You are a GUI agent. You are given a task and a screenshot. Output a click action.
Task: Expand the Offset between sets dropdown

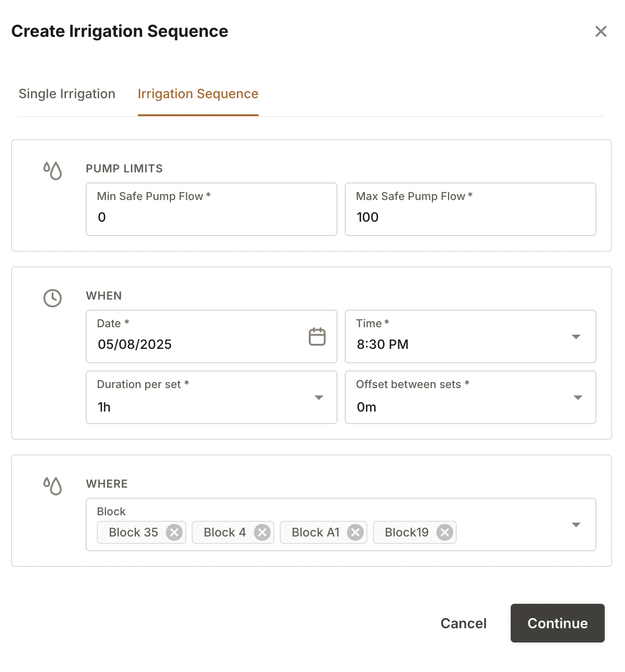pos(578,398)
